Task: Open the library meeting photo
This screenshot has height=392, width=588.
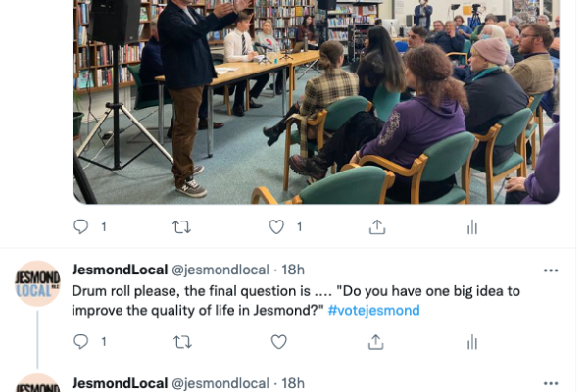Action: pyautogui.click(x=317, y=101)
